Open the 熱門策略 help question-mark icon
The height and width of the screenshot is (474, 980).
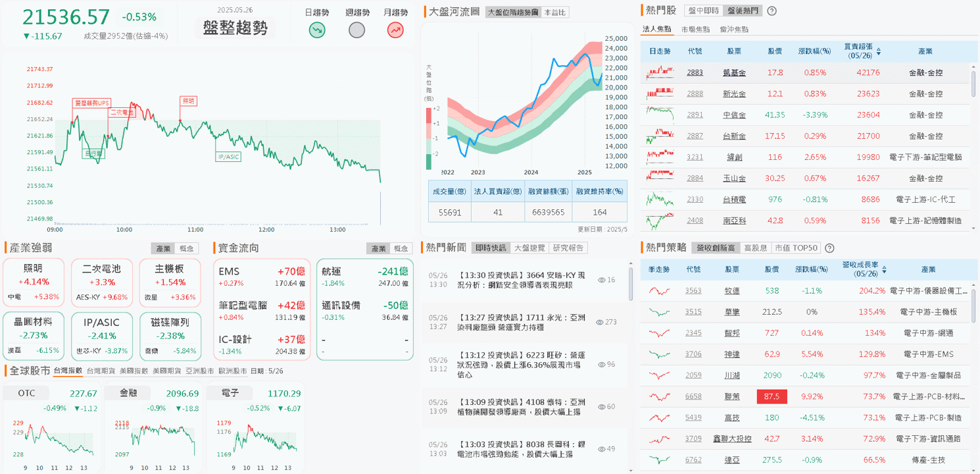(829, 248)
